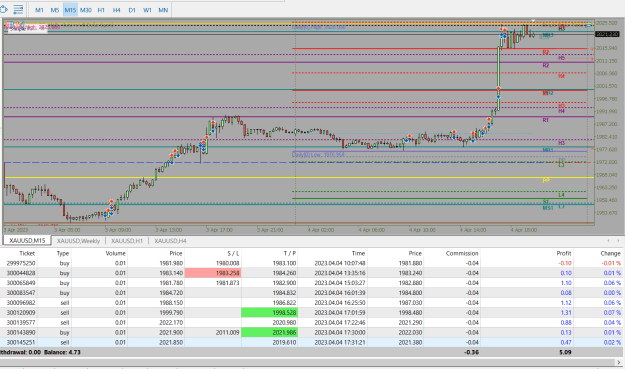Select trade row with ticket 300120909
This screenshot has height=369, width=625.
coord(311,313)
